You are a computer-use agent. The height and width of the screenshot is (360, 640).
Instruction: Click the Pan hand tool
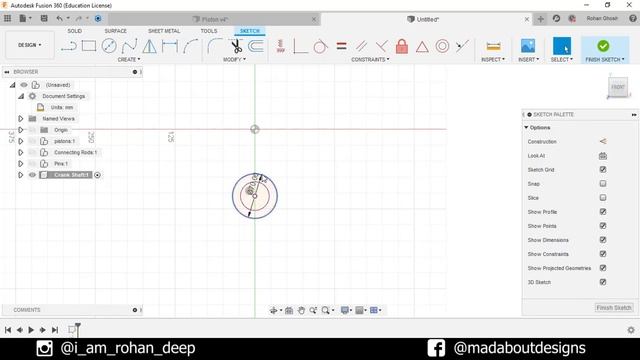pyautogui.click(x=301, y=310)
